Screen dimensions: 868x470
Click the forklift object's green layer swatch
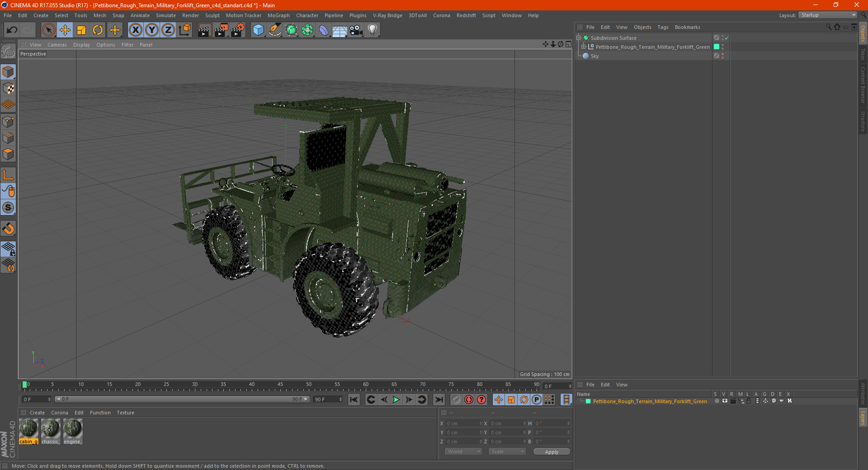pyautogui.click(x=717, y=47)
